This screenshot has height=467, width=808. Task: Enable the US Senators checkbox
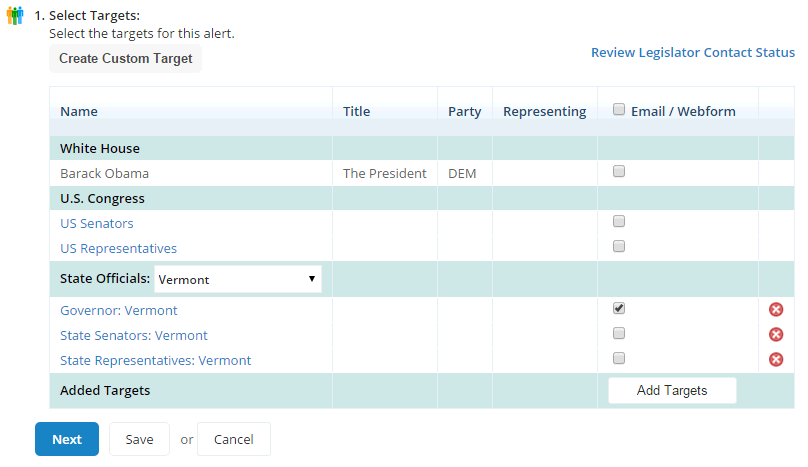(619, 221)
